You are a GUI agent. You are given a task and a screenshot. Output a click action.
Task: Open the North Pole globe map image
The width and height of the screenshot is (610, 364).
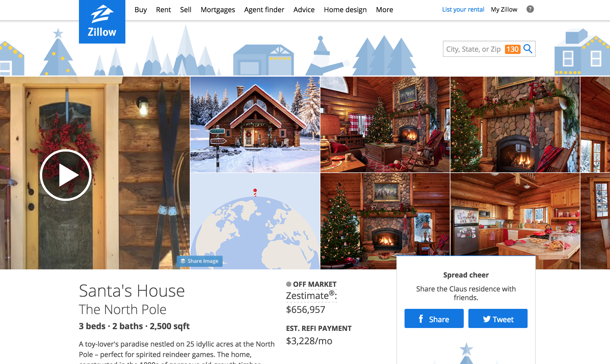click(x=255, y=221)
